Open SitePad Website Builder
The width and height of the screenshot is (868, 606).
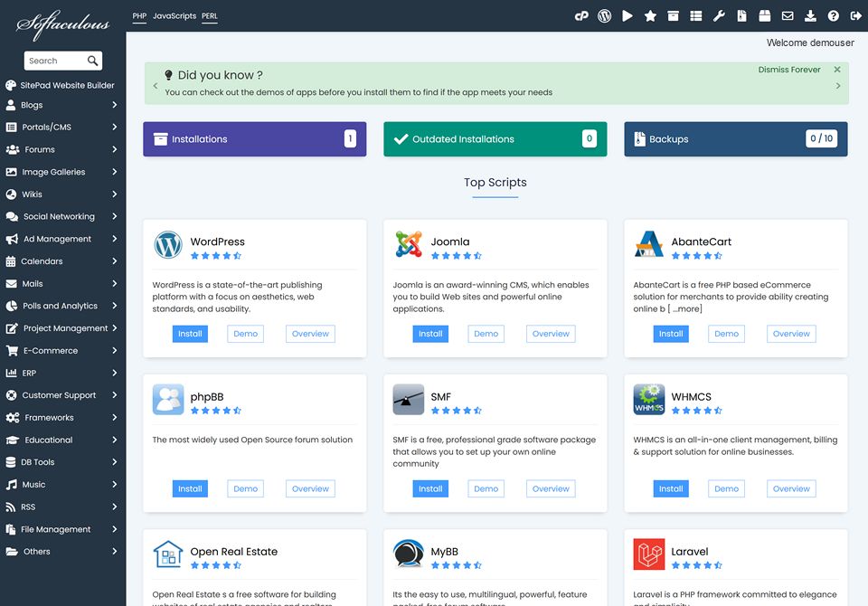(x=60, y=85)
